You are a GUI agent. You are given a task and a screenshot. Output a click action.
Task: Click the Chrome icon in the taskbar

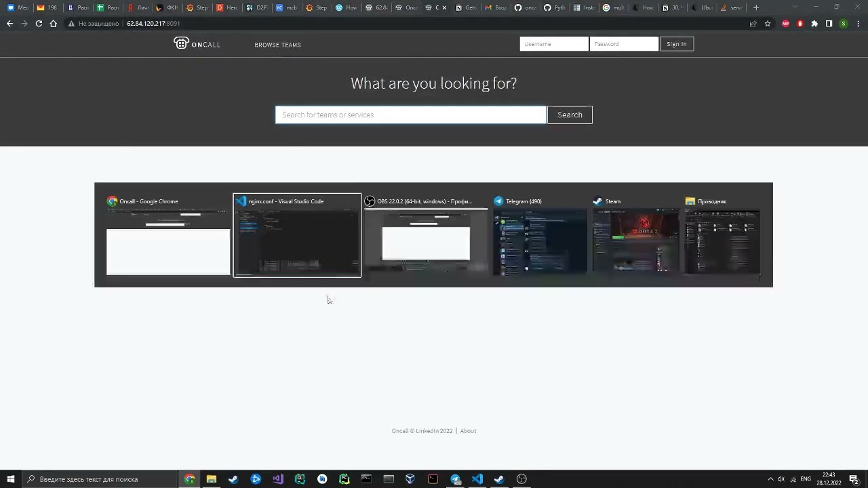(x=190, y=479)
